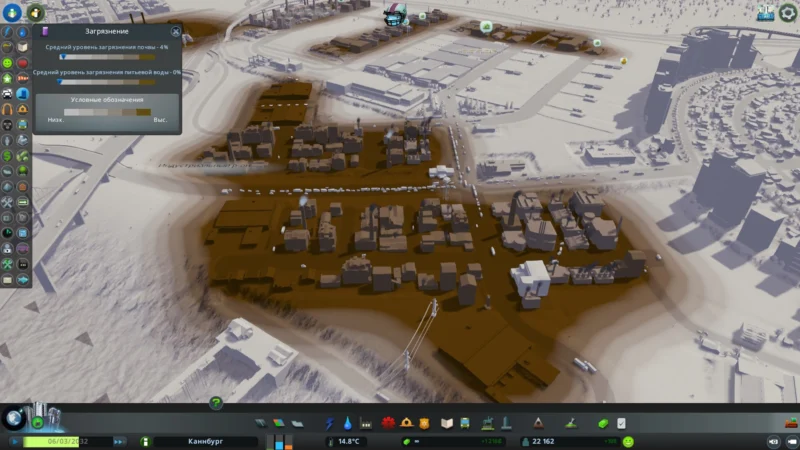Screen dimensions: 800x450
Task: Open the Healthcare build menu red cross
Action: tap(388, 423)
